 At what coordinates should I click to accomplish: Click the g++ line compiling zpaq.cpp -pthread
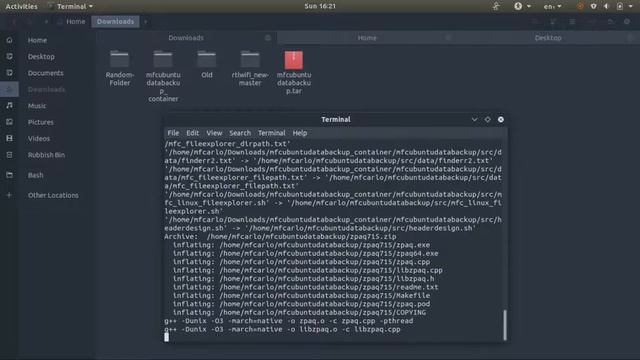pos(289,321)
